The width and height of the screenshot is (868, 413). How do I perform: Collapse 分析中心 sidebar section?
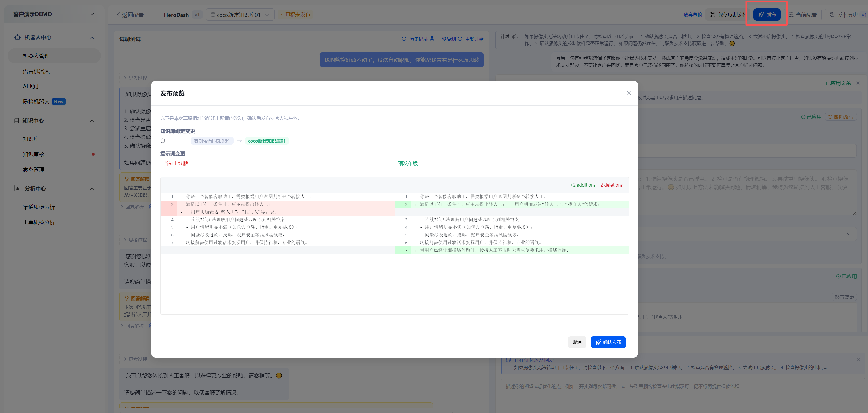click(x=92, y=189)
